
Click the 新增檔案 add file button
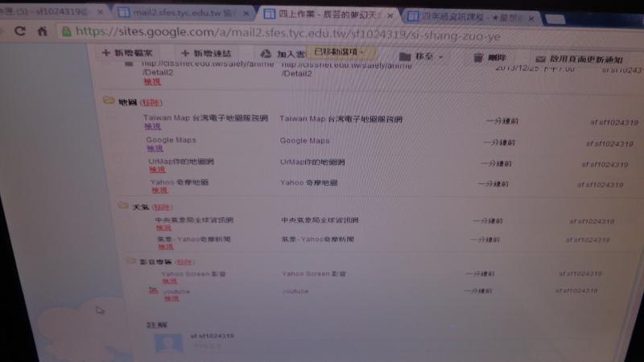pyautogui.click(x=127, y=52)
